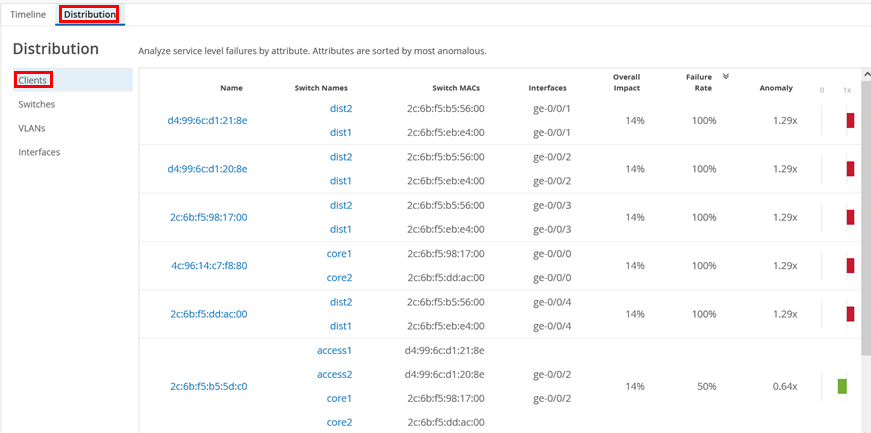Click the vertical scrollbar on the table
871x433 pixels.
pos(865,250)
